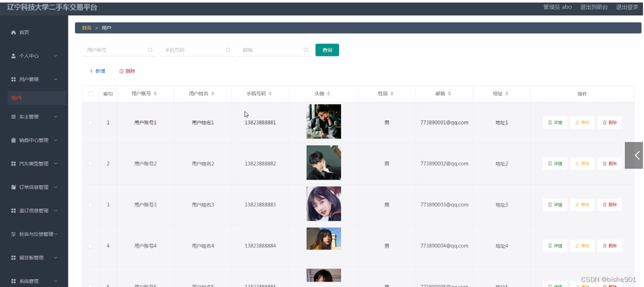The height and width of the screenshot is (287, 644).
Task: Click 修改 for row 用户账号1
Action: (x=582, y=122)
